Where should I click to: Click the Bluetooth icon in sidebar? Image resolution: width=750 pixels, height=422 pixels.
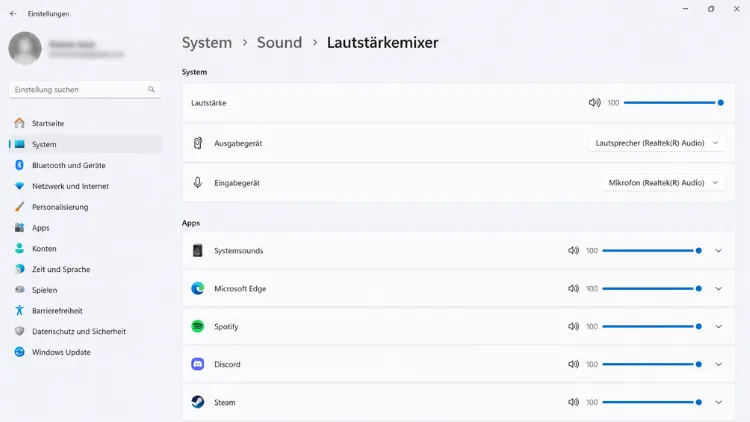19,165
